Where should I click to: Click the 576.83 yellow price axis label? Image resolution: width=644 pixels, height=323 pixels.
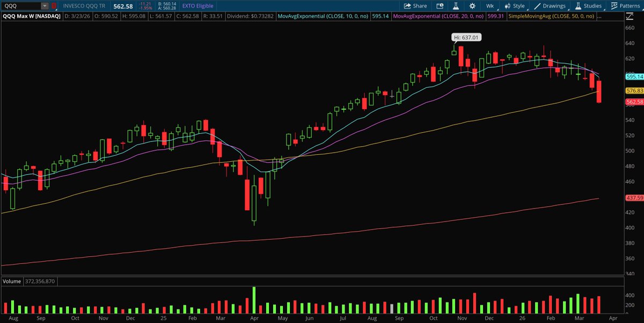(634, 91)
